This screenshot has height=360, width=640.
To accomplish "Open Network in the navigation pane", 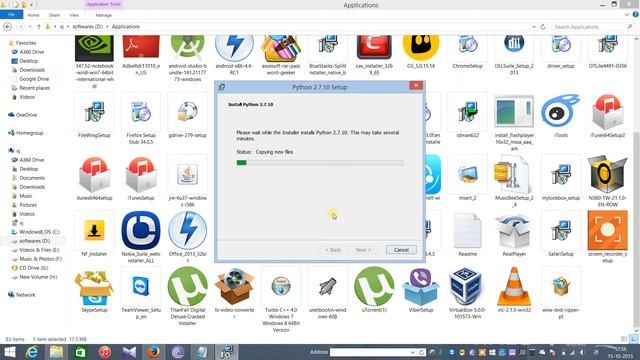I will pyautogui.click(x=25, y=295).
